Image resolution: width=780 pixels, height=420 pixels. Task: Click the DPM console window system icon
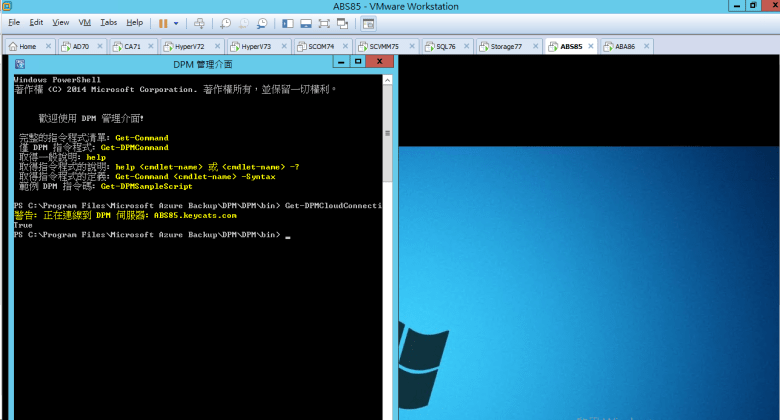(x=20, y=64)
